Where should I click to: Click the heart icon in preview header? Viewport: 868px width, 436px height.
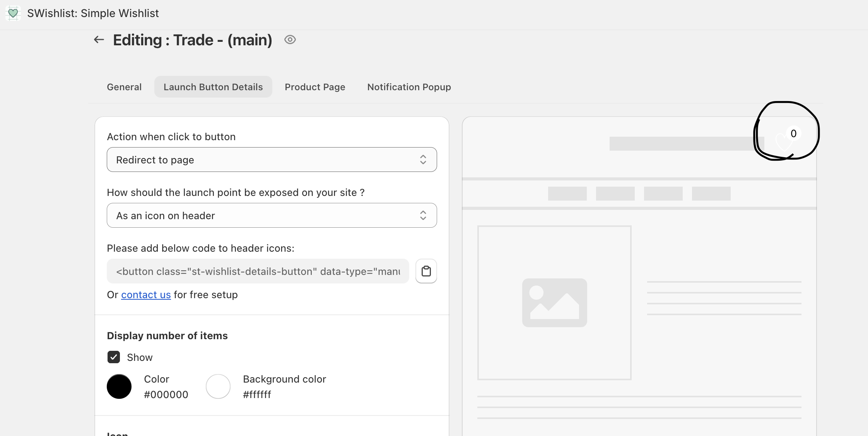783,141
